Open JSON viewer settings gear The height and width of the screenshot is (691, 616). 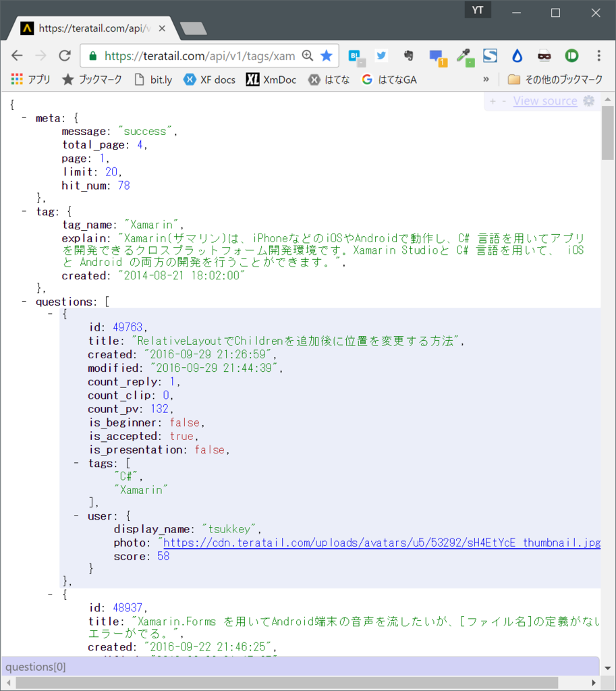coord(589,101)
